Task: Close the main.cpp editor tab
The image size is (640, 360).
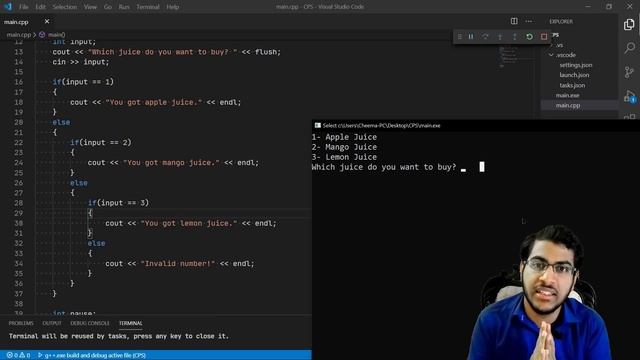Action: [47, 21]
